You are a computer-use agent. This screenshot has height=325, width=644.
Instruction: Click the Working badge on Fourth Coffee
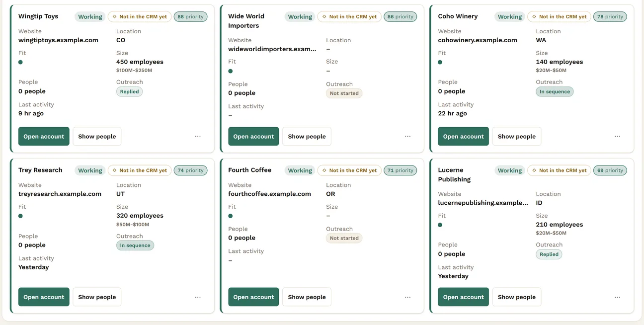[x=300, y=170]
